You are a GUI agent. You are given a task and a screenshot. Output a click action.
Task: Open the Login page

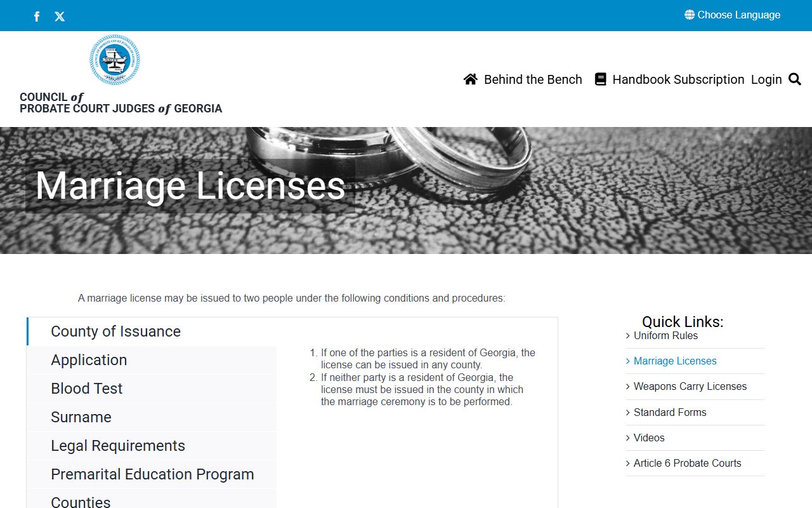(766, 79)
